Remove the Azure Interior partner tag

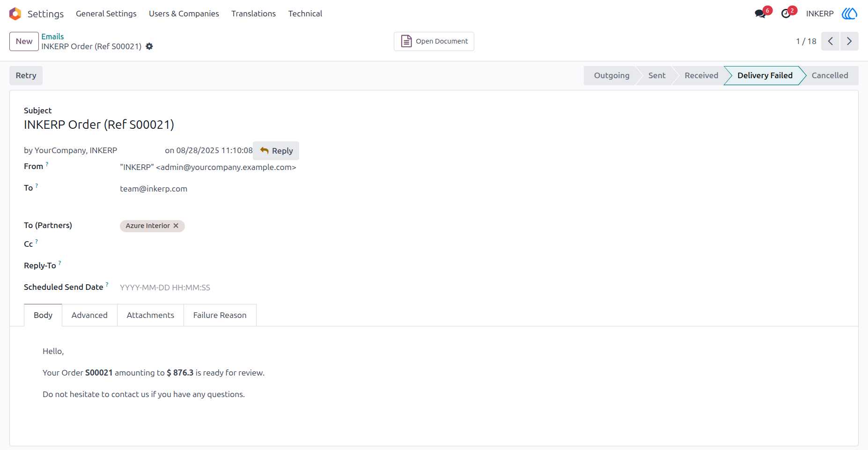click(176, 226)
